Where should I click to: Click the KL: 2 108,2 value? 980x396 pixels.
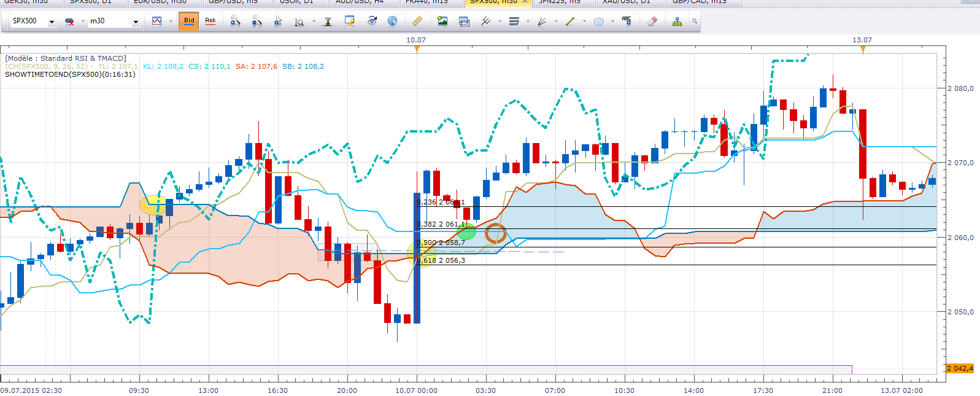pos(163,66)
